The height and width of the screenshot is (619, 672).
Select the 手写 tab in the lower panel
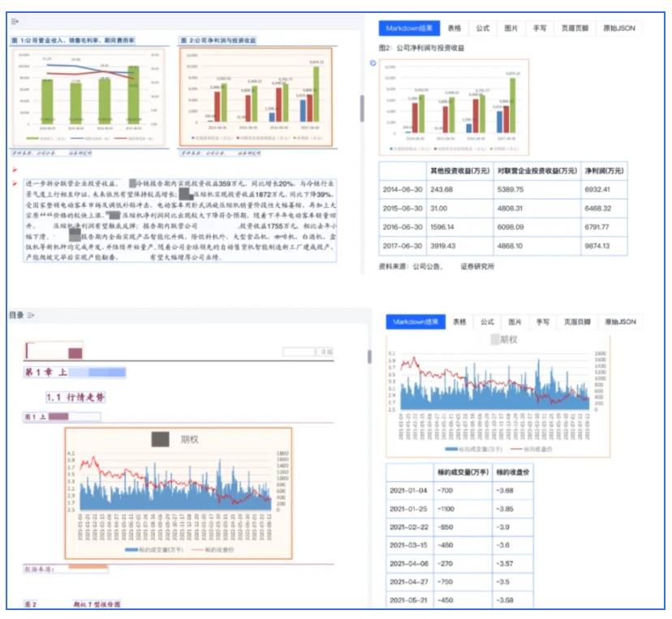point(544,322)
